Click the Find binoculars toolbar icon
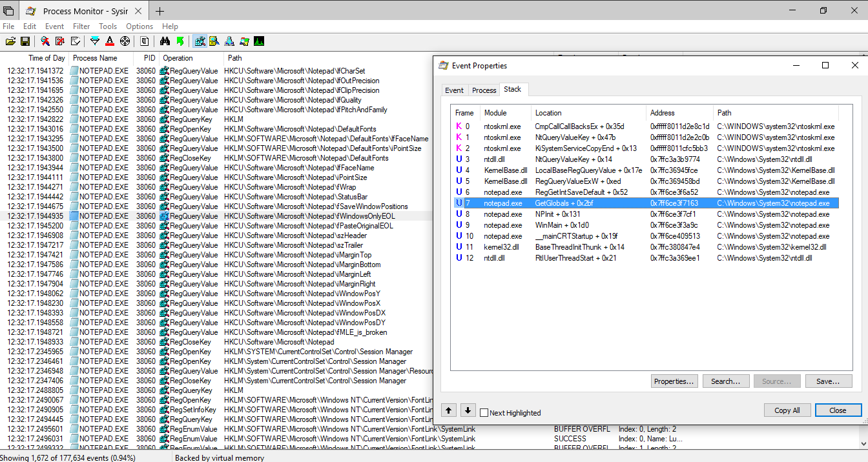This screenshot has width=868, height=462. coord(165,41)
